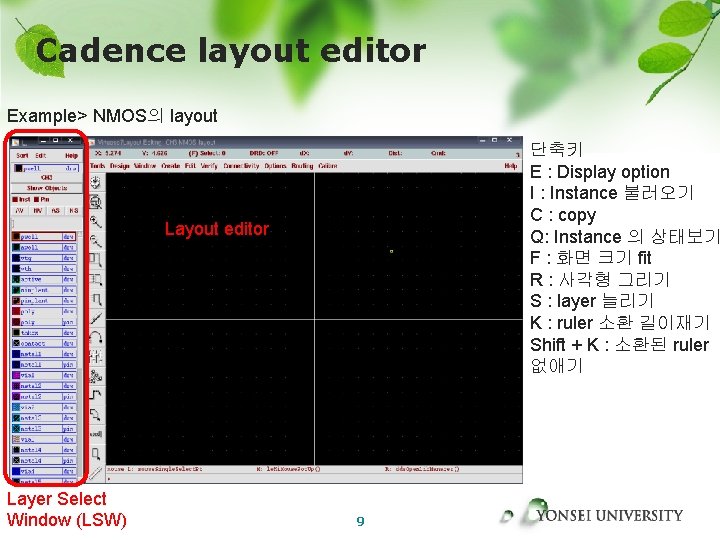Select the Zoom In magnifier tool

click(96, 222)
